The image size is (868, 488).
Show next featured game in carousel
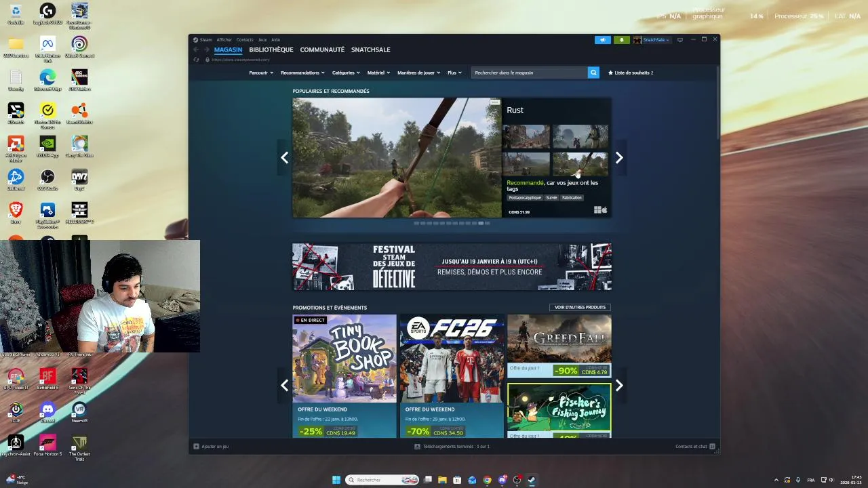(618, 158)
